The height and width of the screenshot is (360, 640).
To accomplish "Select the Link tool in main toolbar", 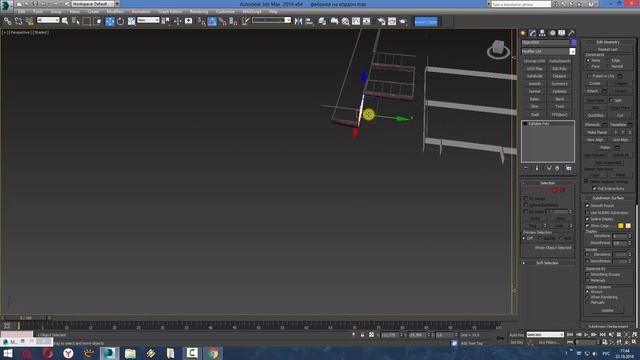I will (8, 21).
